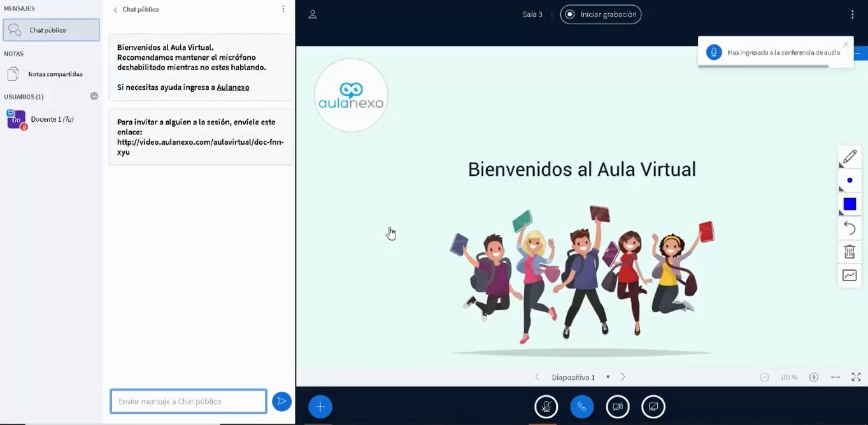868x425 pixels.
Task: Clear all whiteboard annotations with trash icon
Action: [x=850, y=251]
